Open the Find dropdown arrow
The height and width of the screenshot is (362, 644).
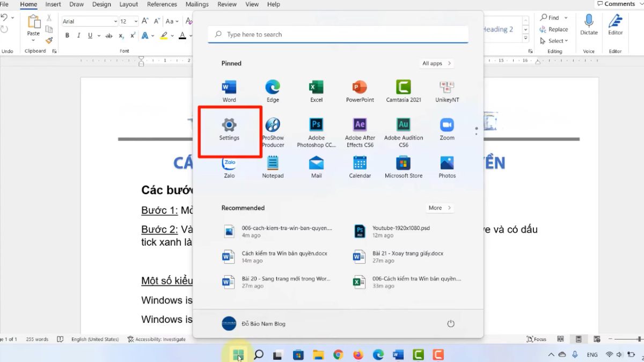[x=566, y=18]
